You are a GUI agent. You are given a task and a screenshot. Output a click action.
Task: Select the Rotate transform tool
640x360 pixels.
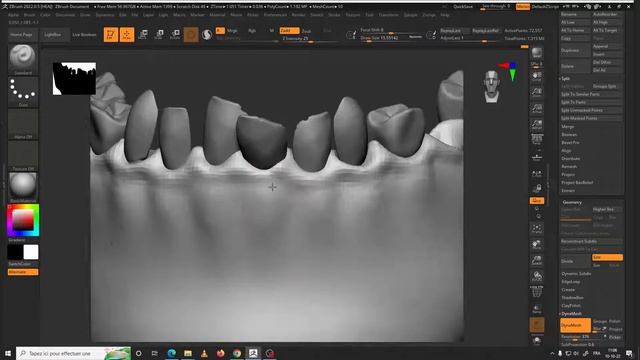175,35
